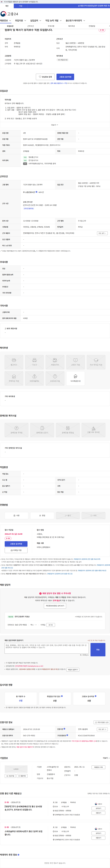The height and width of the screenshot is (868, 110).
Task: Open the 전기 공사(배관배선) job posting link
Action: point(23,808)
